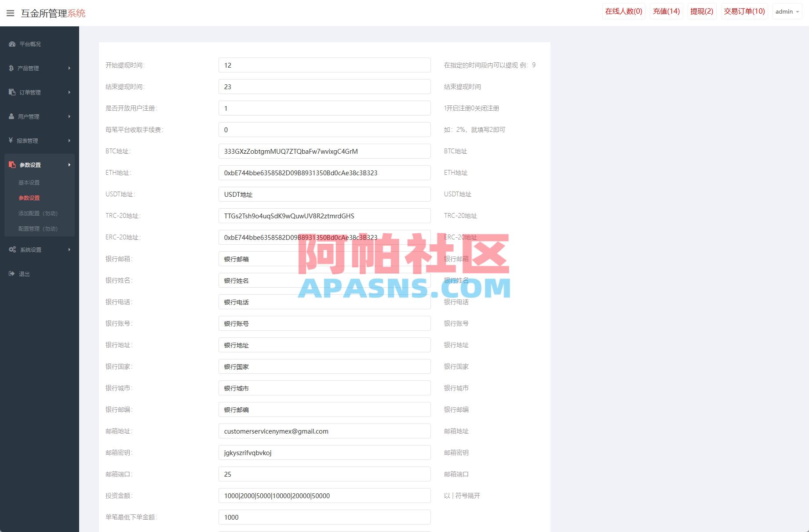Click the 在线人数(0) online users button

[x=623, y=11]
